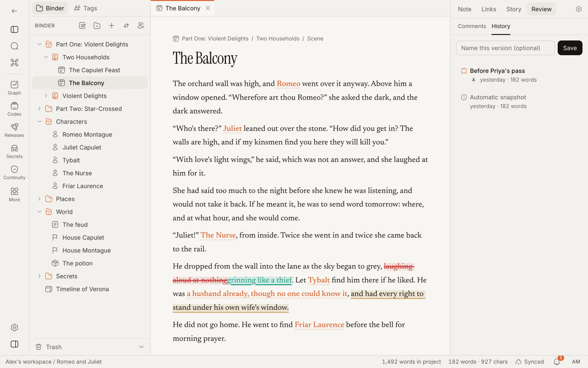This screenshot has height=368, width=588.
Task: Open workspace settings gear in left rail
Action: [14, 328]
